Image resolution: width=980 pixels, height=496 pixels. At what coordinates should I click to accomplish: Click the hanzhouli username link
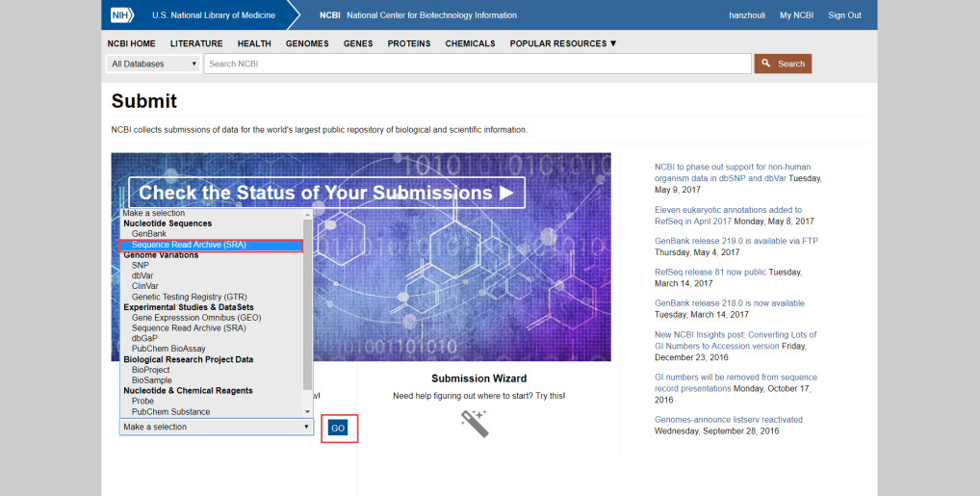(x=748, y=15)
